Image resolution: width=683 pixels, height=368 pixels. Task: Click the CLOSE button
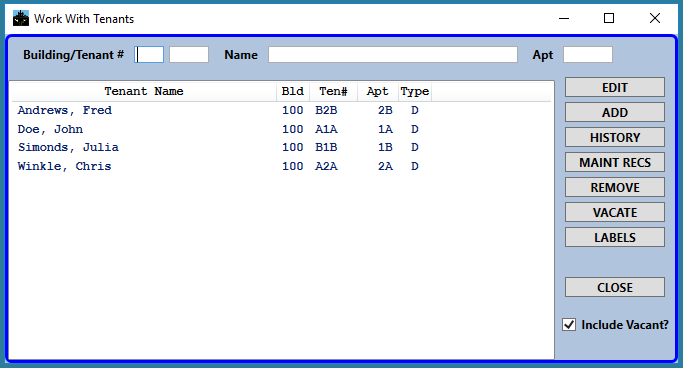(615, 287)
